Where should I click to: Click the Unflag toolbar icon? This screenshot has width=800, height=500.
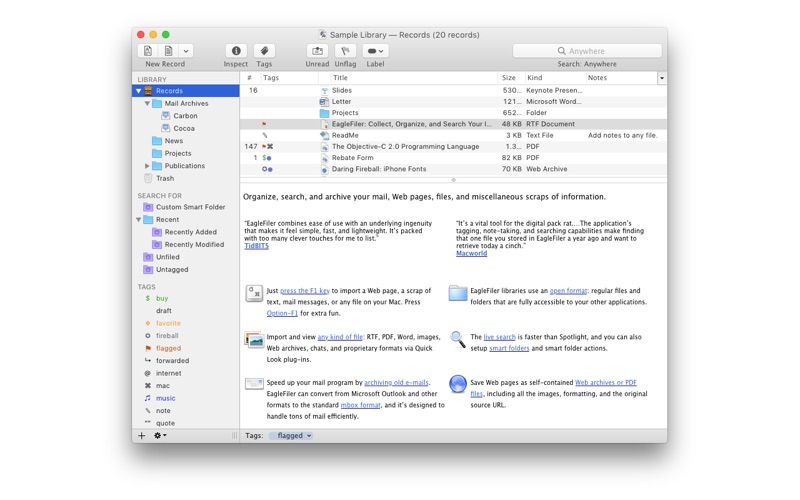click(x=345, y=51)
